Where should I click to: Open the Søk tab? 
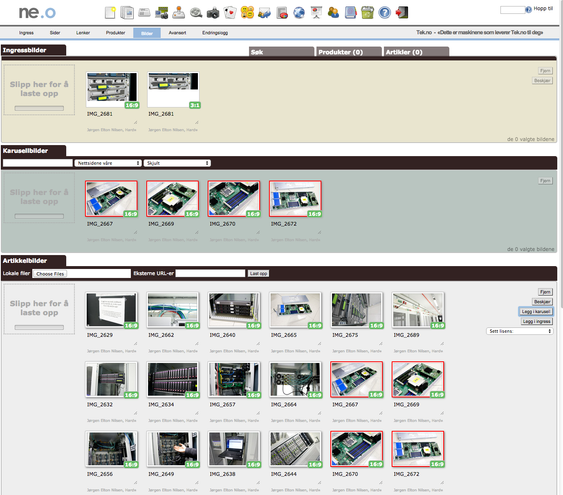pos(281,52)
